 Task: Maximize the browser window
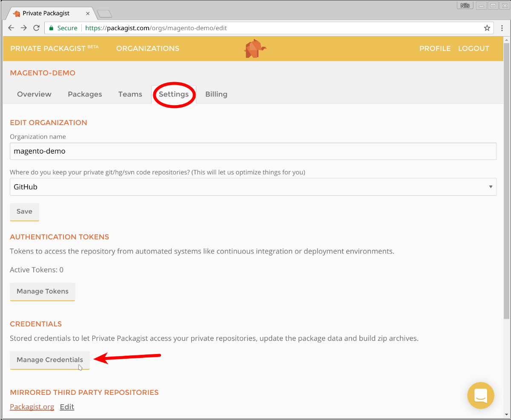tap(493, 6)
